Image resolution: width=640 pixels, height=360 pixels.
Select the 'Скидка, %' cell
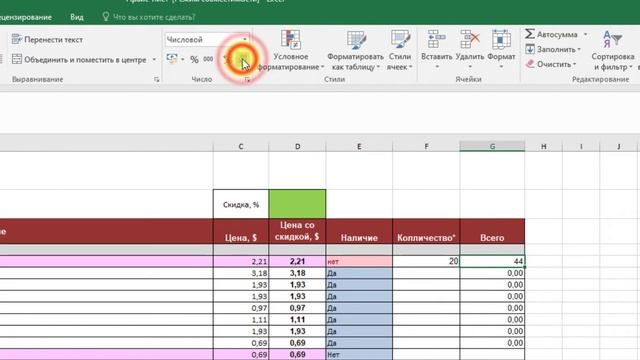tap(241, 204)
